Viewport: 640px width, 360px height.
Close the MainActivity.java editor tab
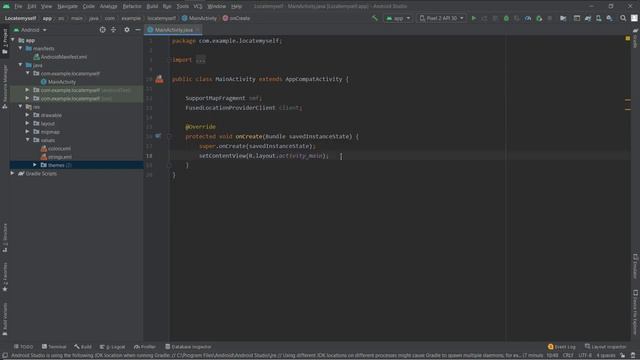198,30
